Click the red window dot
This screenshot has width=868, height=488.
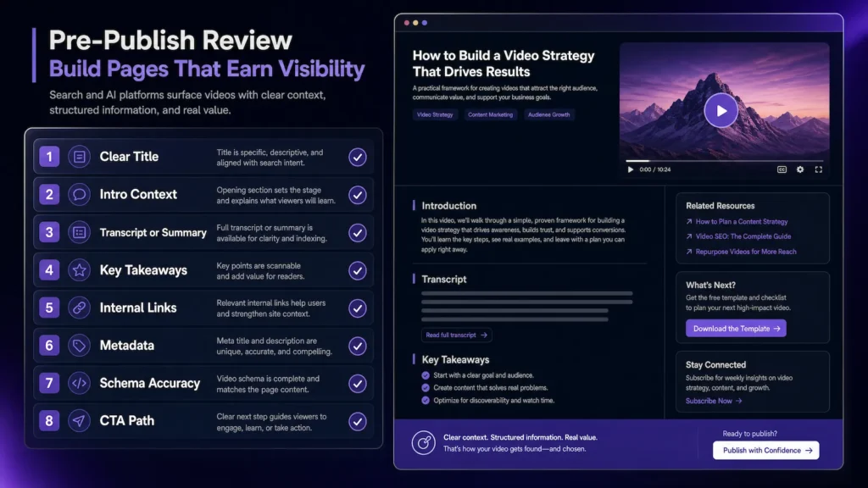tap(407, 23)
